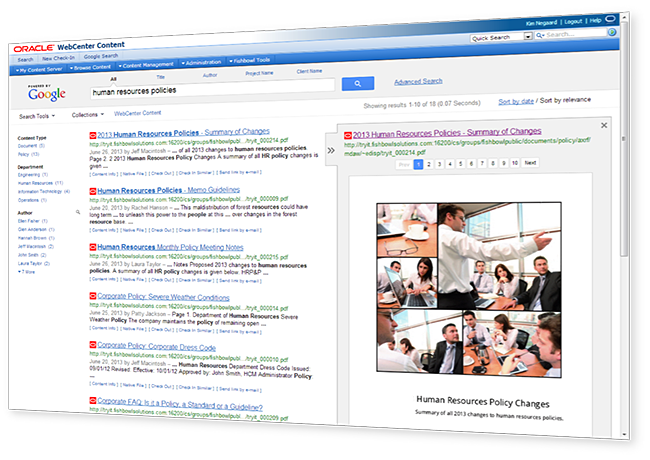This screenshot has width=650, height=460.
Task: Open Human Resources Monthly Policy Meeting Notes result
Action: point(170,247)
